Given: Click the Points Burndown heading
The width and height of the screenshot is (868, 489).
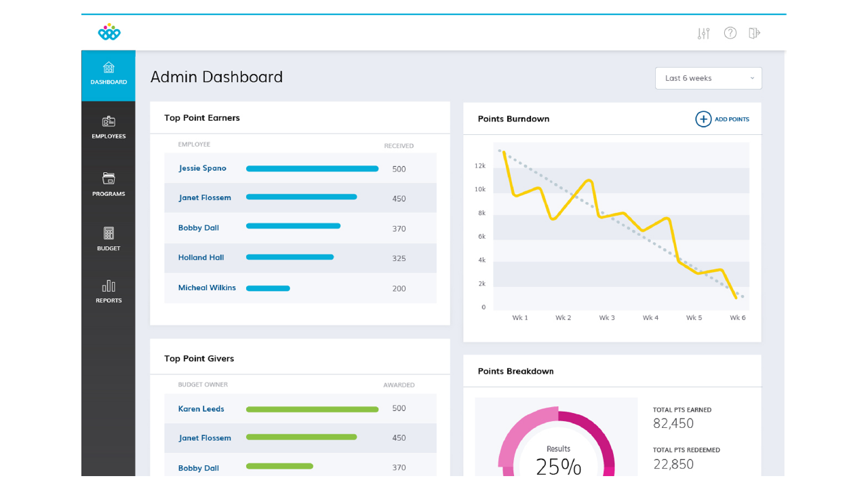Looking at the screenshot, I should [513, 119].
